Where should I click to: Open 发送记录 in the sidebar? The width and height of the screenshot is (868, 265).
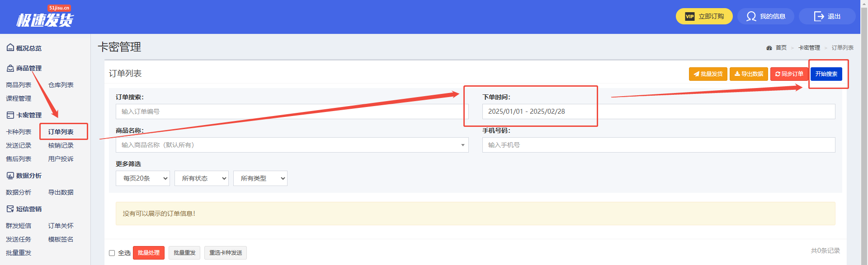coord(19,145)
